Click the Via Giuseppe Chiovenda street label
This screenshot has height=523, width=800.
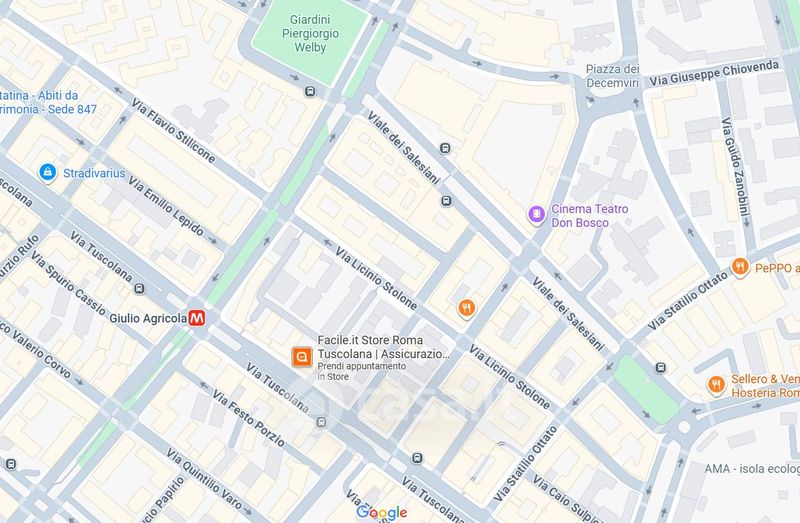click(x=714, y=73)
